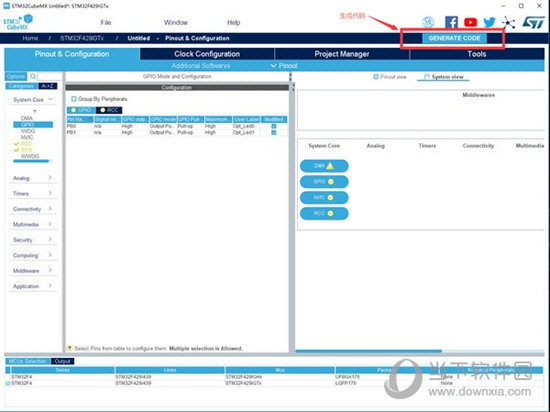Open the File menu
This screenshot has width=550, height=412.
106,22
